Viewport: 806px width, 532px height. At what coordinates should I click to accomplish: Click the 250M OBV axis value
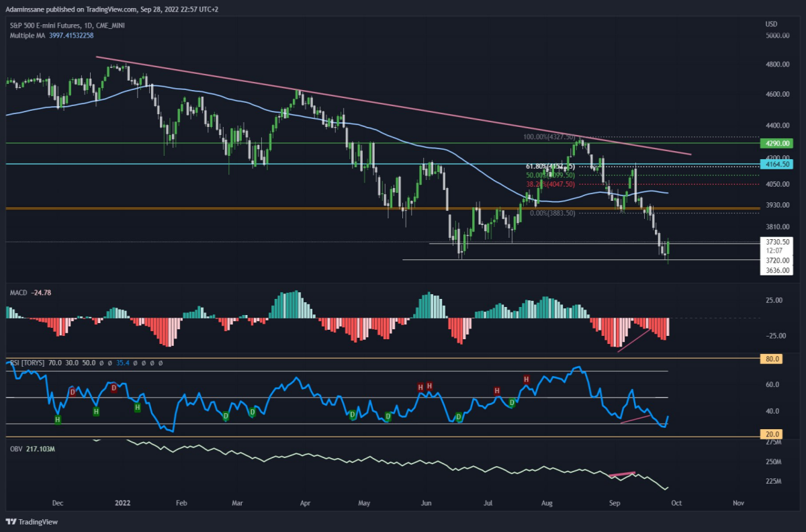click(773, 463)
